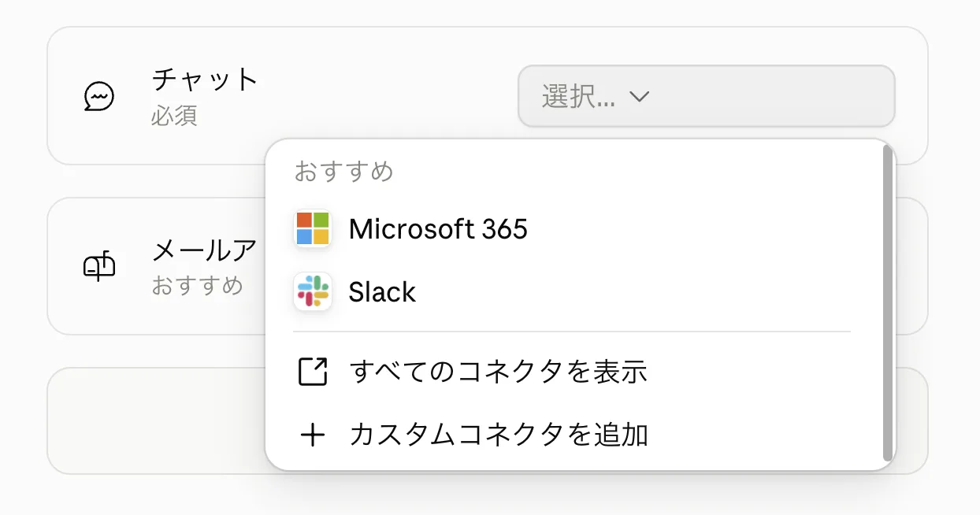Click the おすすめ label under メールア

point(197,285)
